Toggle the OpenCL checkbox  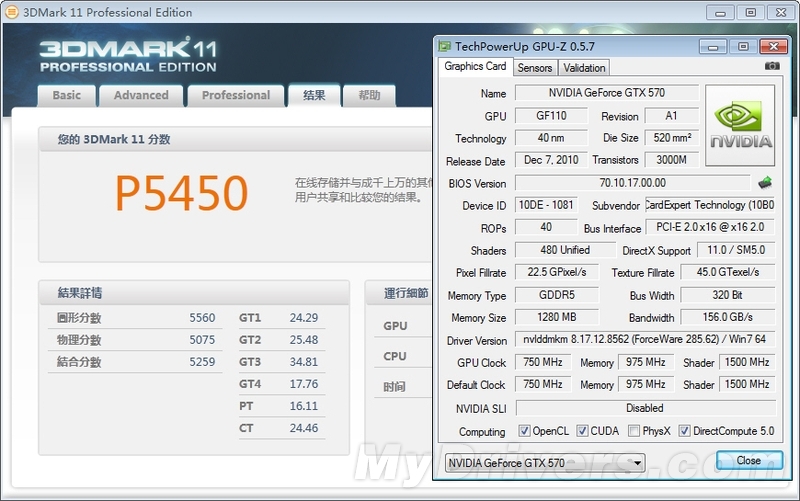(x=525, y=431)
